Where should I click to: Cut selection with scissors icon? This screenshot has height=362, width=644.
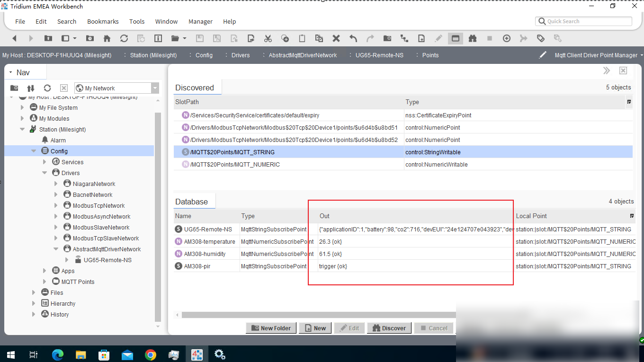(268, 38)
